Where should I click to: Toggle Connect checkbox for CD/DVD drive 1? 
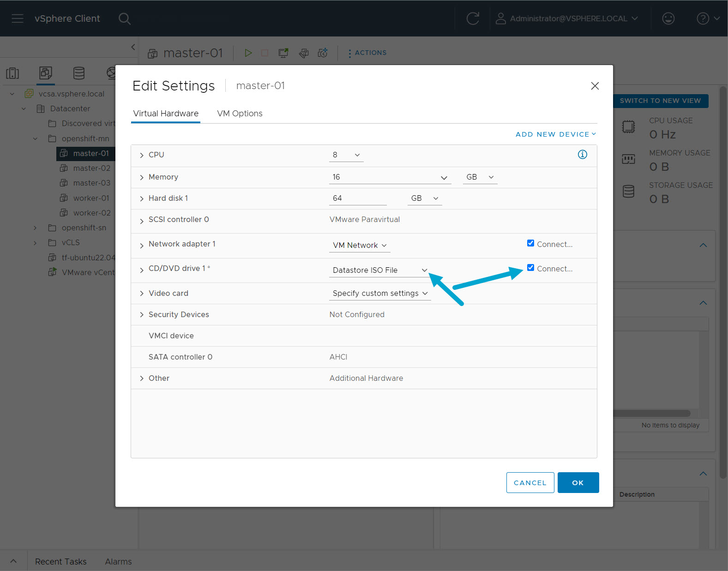[x=530, y=268]
